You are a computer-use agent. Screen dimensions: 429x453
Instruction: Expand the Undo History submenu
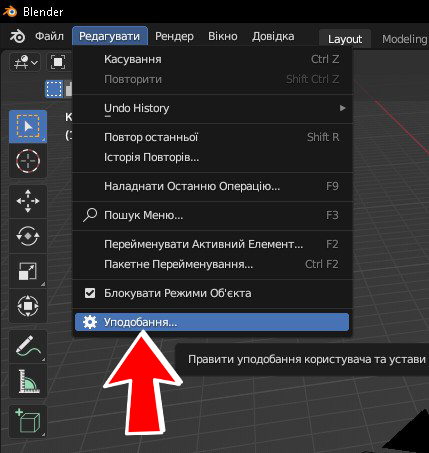point(212,108)
